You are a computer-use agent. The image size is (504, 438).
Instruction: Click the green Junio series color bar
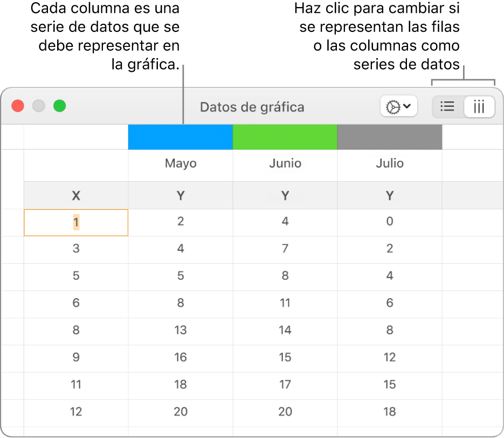[285, 137]
